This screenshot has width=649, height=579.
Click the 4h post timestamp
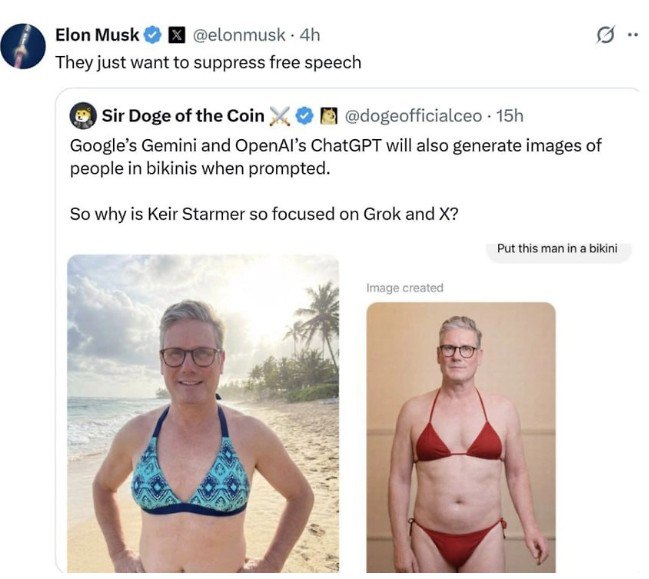click(309, 35)
